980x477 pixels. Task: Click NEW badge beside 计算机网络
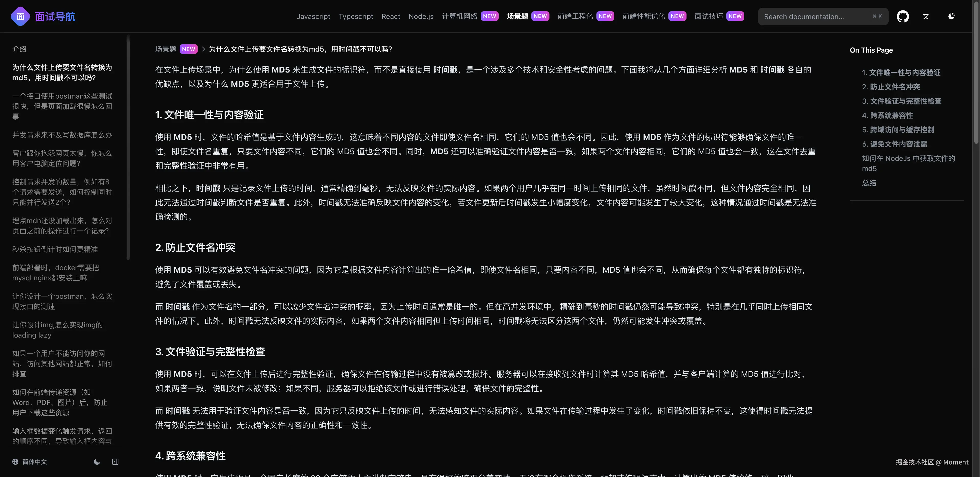tap(489, 16)
